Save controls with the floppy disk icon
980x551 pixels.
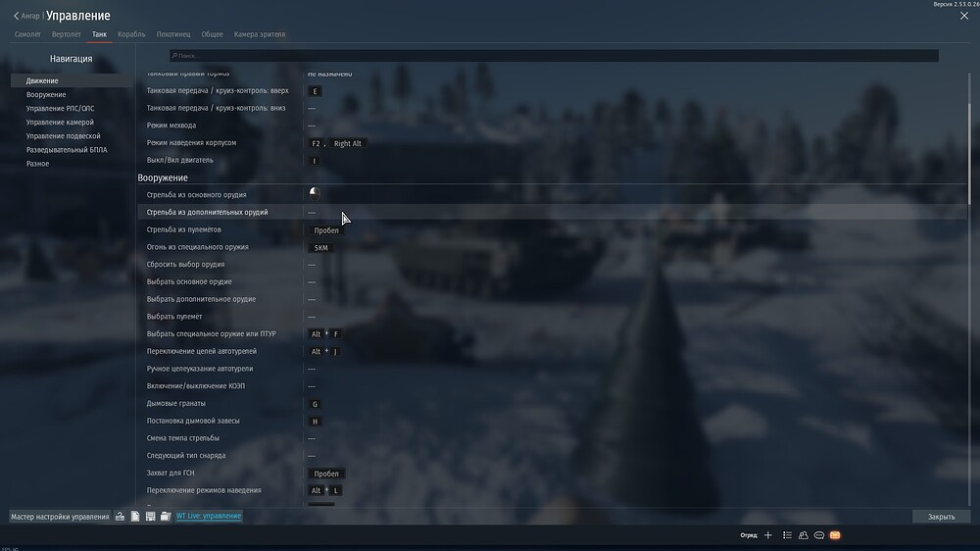click(151, 517)
